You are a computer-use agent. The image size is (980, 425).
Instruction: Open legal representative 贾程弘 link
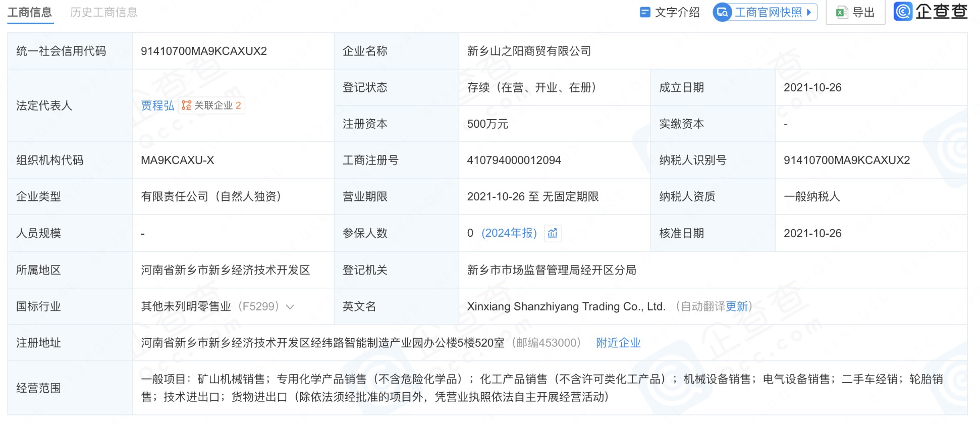point(157,105)
